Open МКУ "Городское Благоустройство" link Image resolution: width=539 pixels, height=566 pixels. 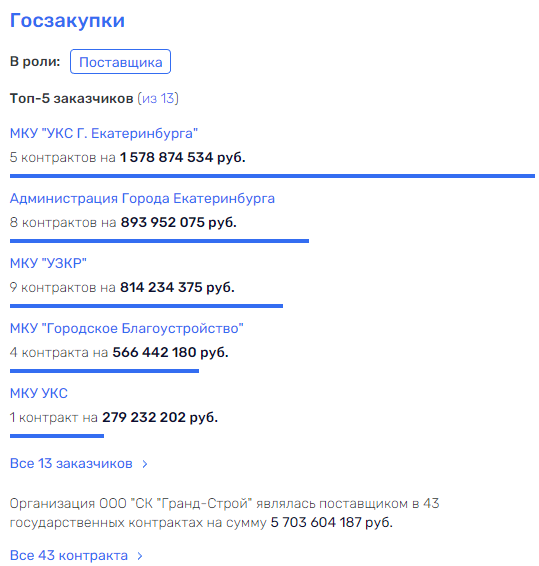click(x=127, y=328)
